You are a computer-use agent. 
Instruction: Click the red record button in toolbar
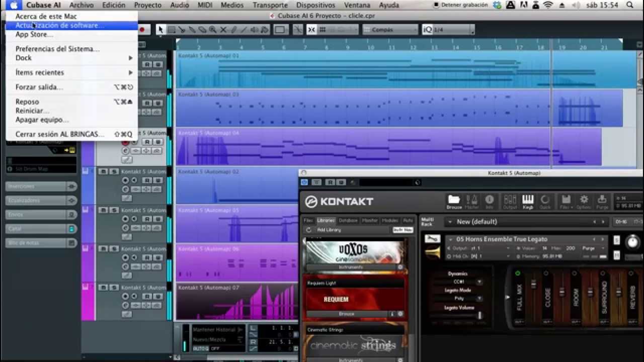pyautogui.click(x=142, y=30)
